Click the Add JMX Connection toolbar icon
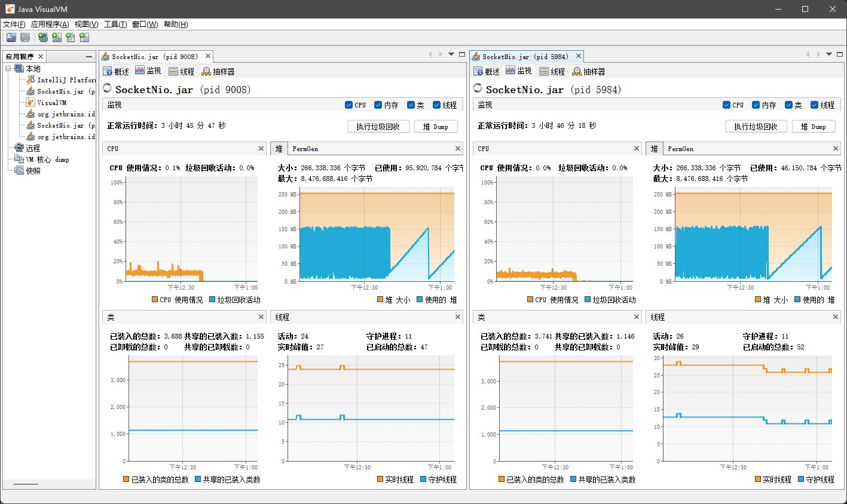This screenshot has width=847, height=504. click(57, 38)
